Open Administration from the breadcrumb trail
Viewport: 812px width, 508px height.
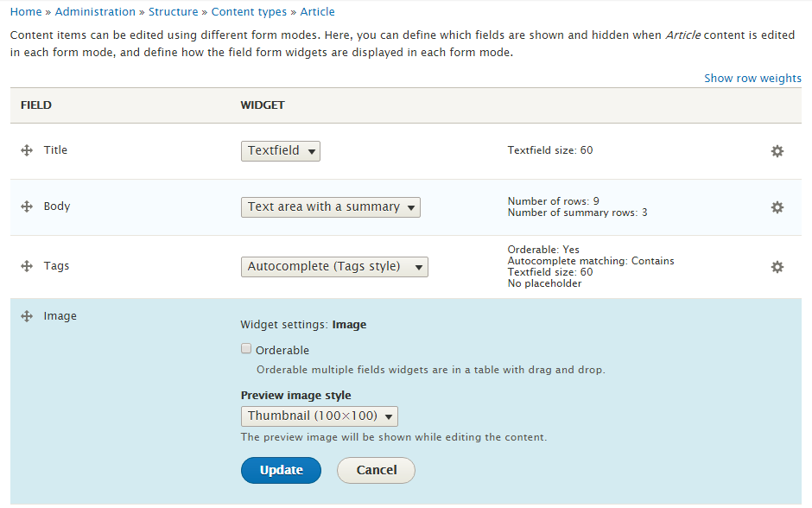pos(95,11)
